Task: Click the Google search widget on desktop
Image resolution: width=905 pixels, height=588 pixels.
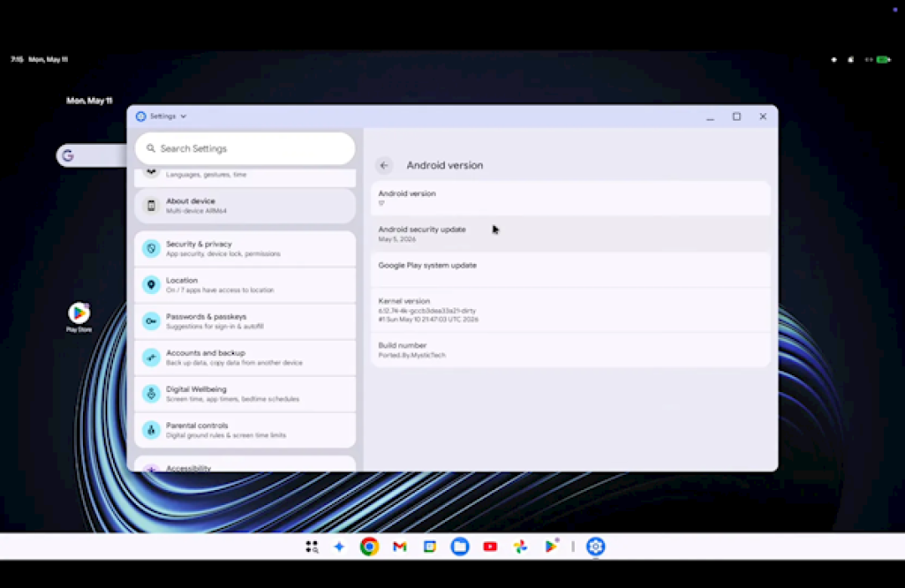Action: (92, 156)
